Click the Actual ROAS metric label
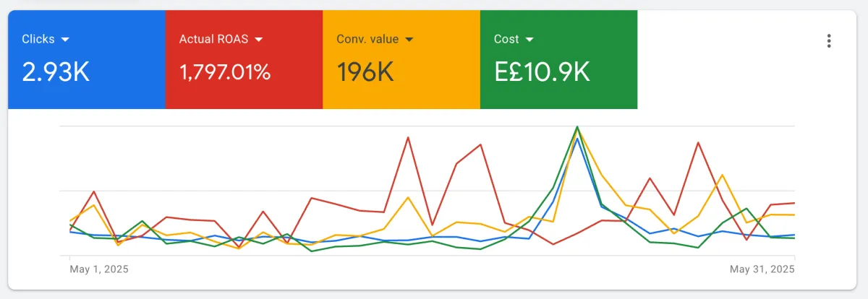This screenshot has width=868, height=299. [x=213, y=39]
